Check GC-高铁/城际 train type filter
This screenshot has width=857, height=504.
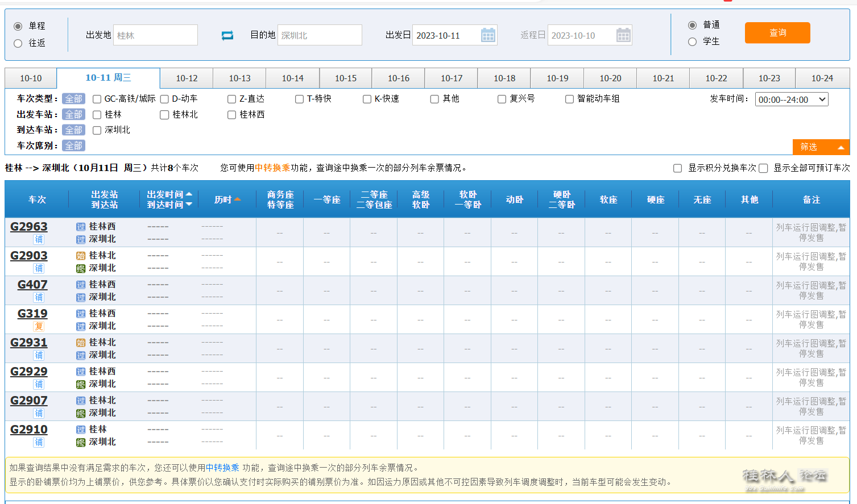click(x=97, y=99)
